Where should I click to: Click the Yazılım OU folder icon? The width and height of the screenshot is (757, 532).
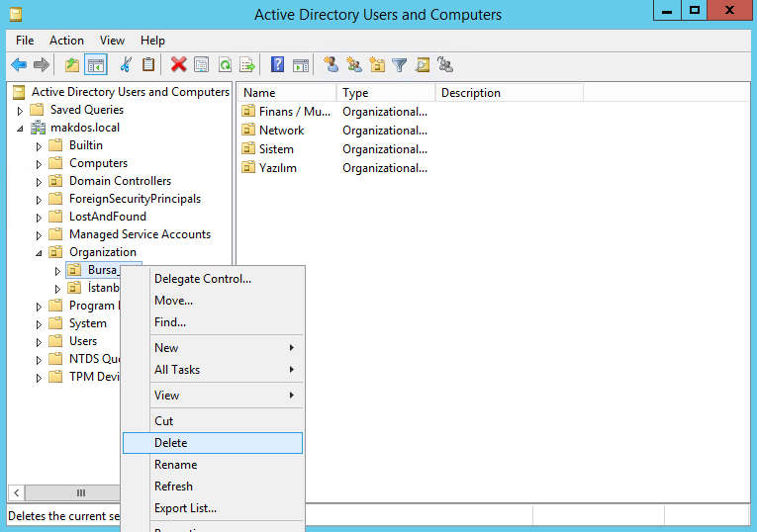(x=248, y=168)
